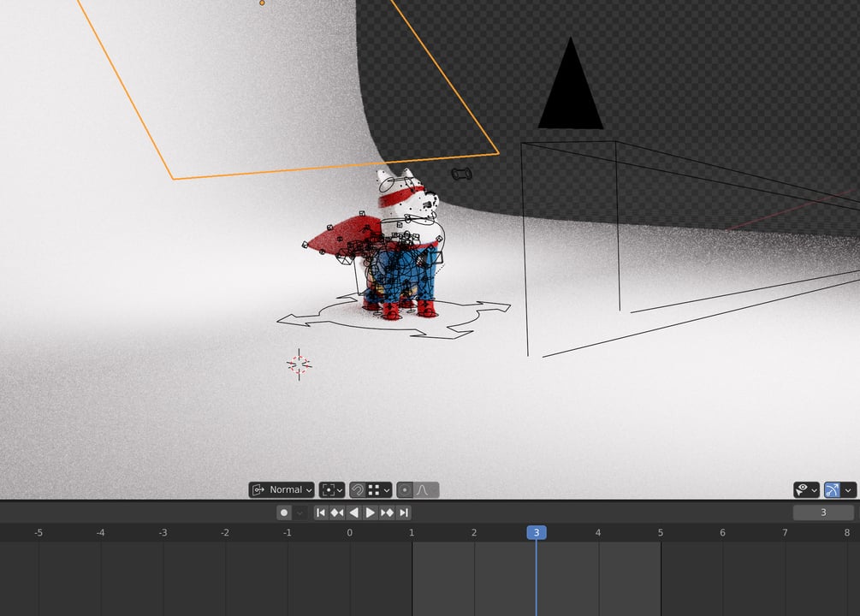
Task: Play the animation in reverse
Action: tap(353, 512)
